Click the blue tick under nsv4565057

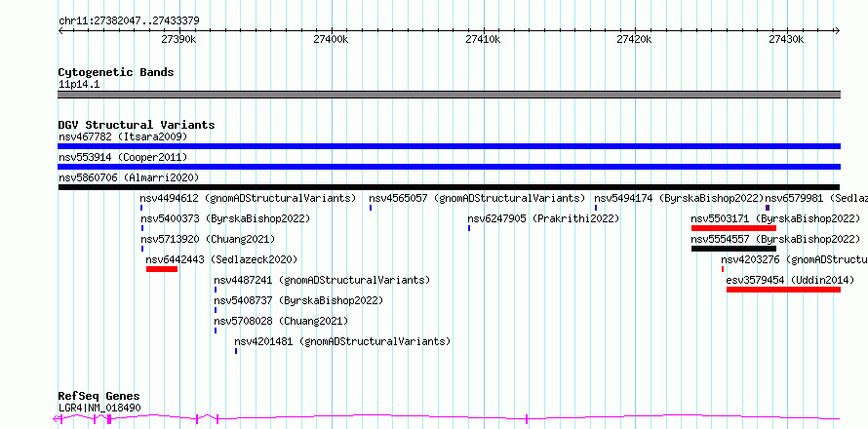click(x=371, y=208)
